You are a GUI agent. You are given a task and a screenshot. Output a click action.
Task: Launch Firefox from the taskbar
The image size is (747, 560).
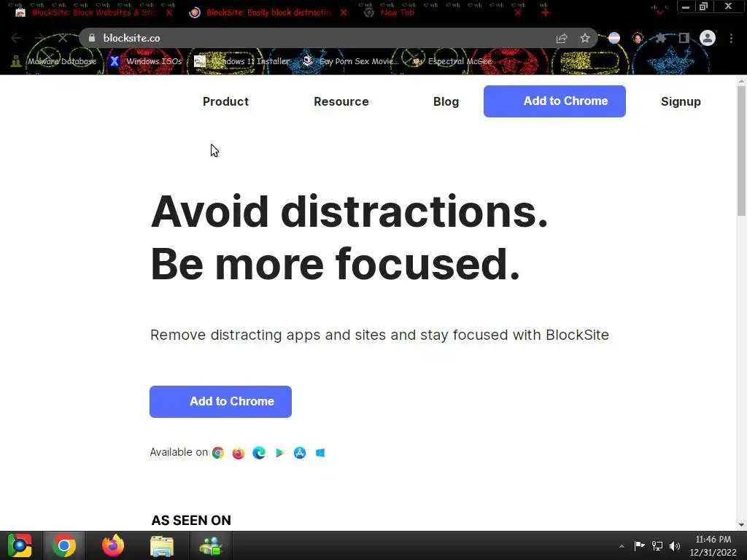[x=113, y=545]
